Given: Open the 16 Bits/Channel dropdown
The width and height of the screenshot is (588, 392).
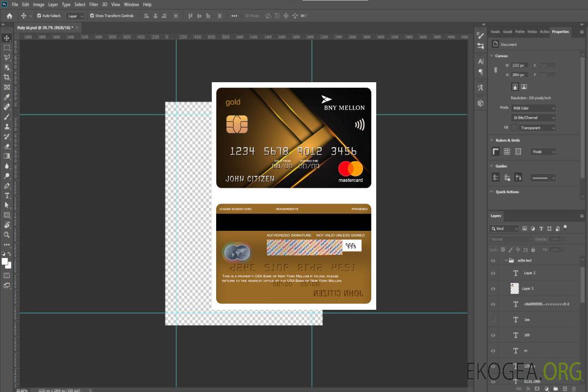Looking at the screenshot, I should [x=533, y=118].
